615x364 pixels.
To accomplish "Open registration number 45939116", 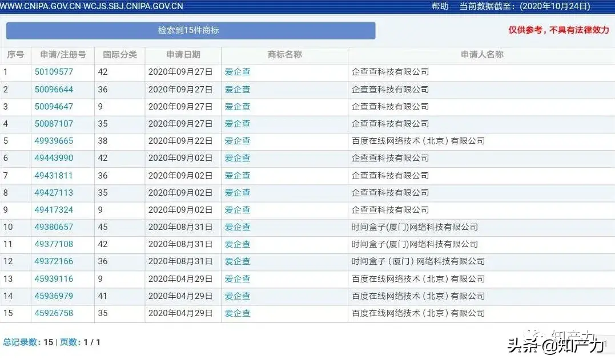I will [x=54, y=279].
